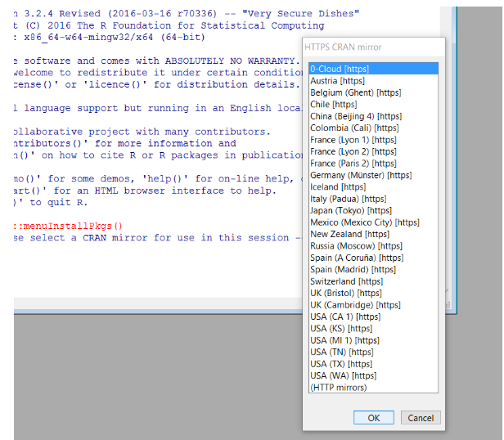Select Mexico (Mexico City) [https]

[373, 222]
